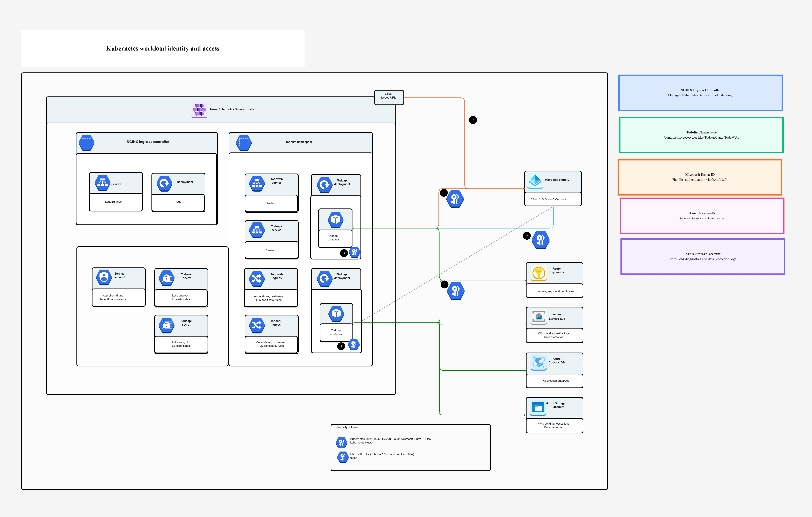The height and width of the screenshot is (517, 812).
Task: Select the 'Azure Kubernetes Service cluster' label
Action: [232, 109]
